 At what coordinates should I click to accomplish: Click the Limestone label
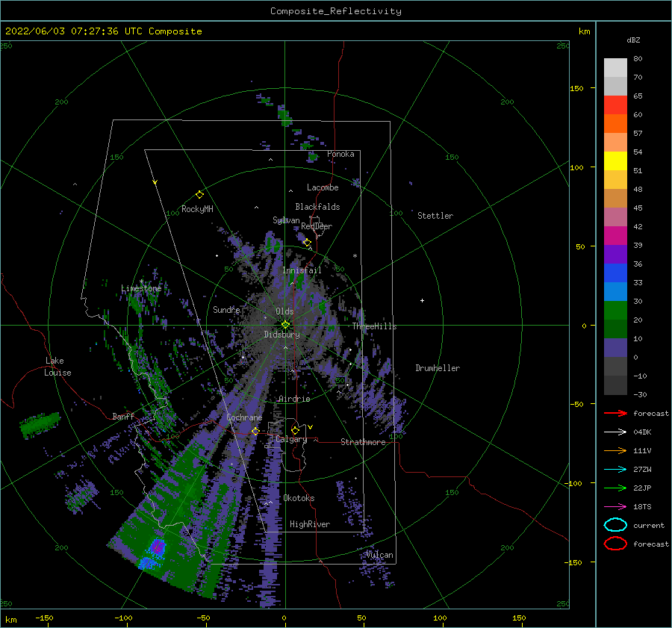141,288
